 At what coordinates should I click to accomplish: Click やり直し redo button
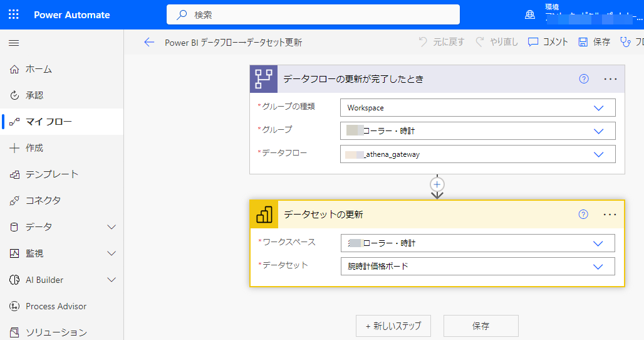(x=497, y=42)
